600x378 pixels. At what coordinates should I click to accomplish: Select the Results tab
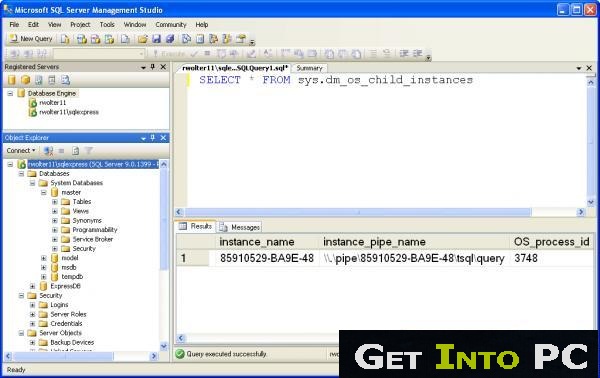click(196, 226)
